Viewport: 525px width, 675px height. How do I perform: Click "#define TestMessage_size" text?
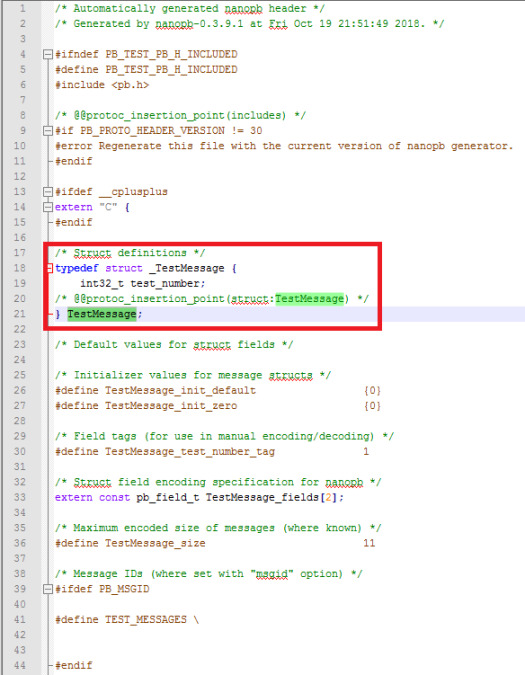130,543
